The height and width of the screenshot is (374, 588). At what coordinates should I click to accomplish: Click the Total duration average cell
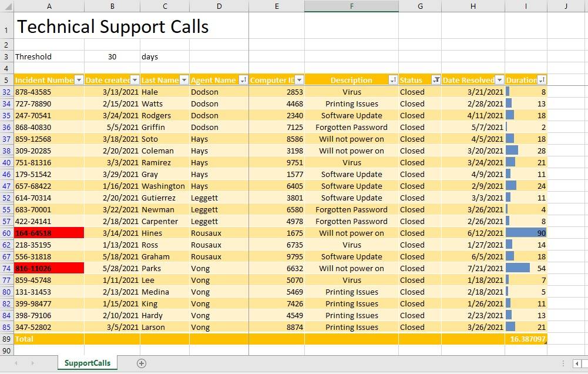coord(526,339)
